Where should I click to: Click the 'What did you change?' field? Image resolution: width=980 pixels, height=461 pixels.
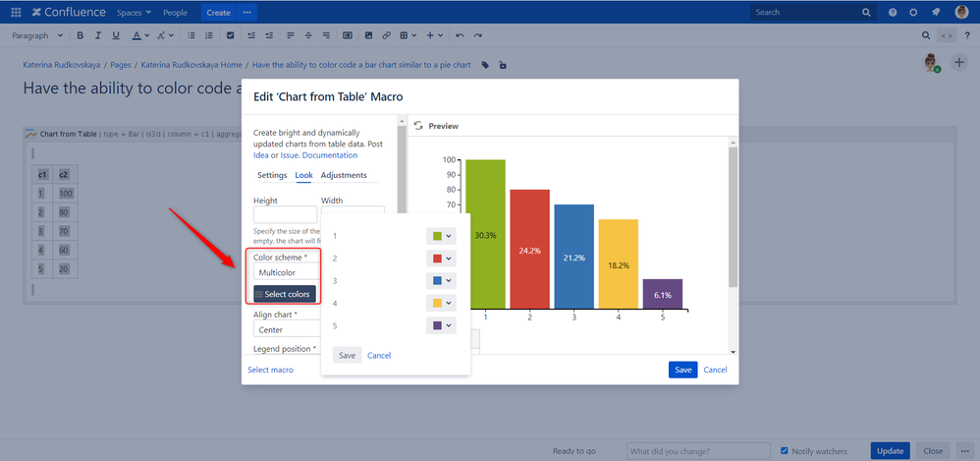point(698,451)
